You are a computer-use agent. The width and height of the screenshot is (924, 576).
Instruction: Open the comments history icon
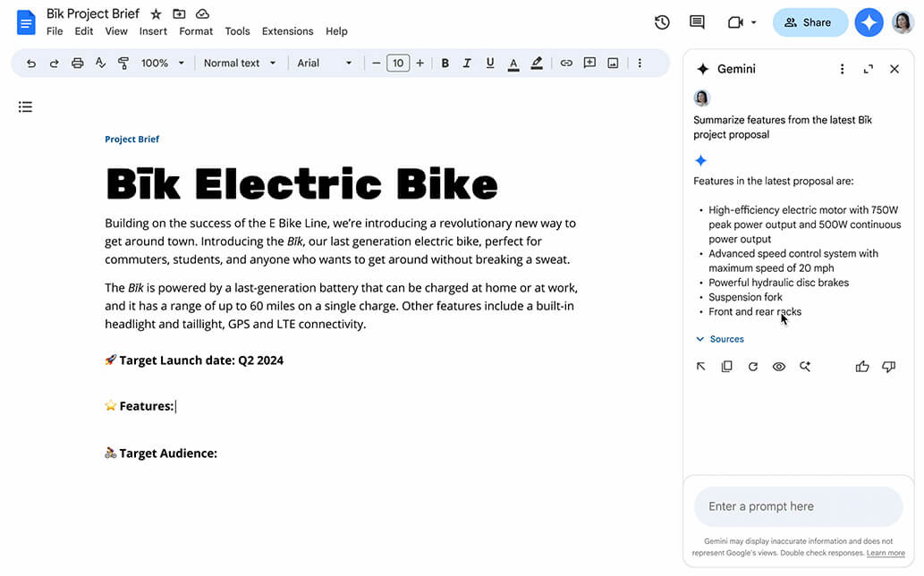[697, 22]
